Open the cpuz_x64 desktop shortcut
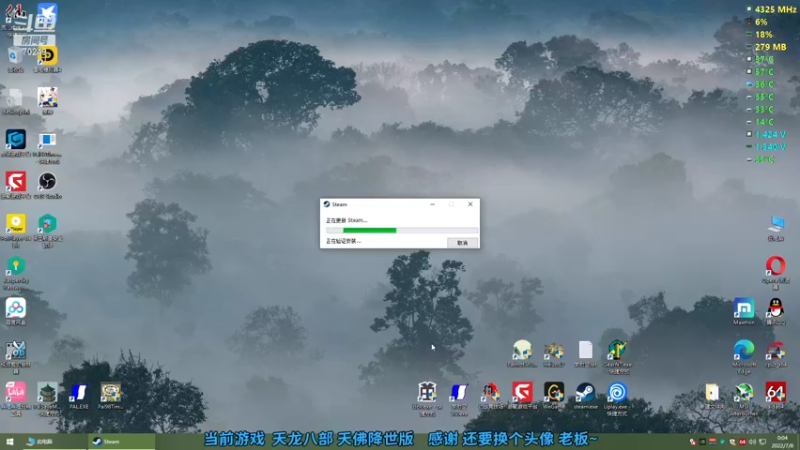This screenshot has height=450, width=800. pyautogui.click(x=776, y=353)
